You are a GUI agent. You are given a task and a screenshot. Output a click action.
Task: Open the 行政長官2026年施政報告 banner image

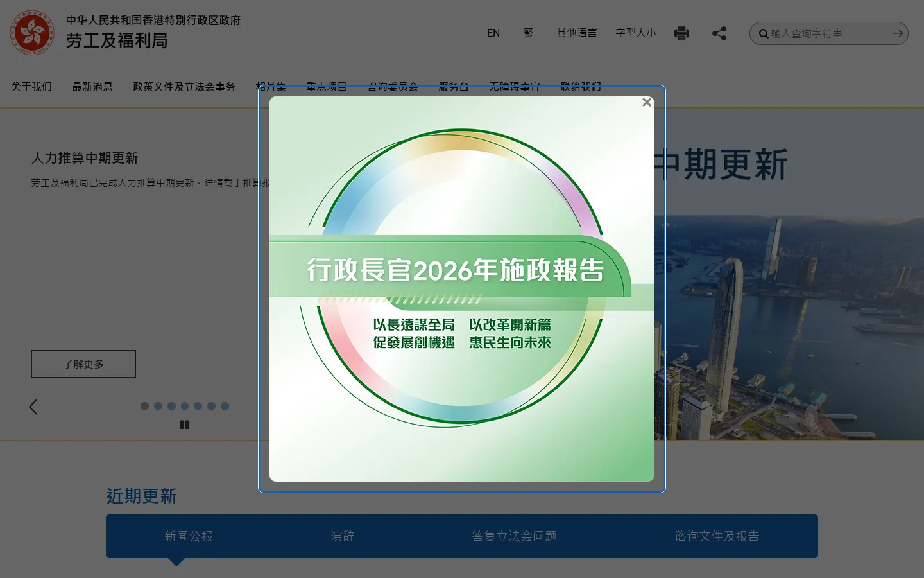point(462,289)
